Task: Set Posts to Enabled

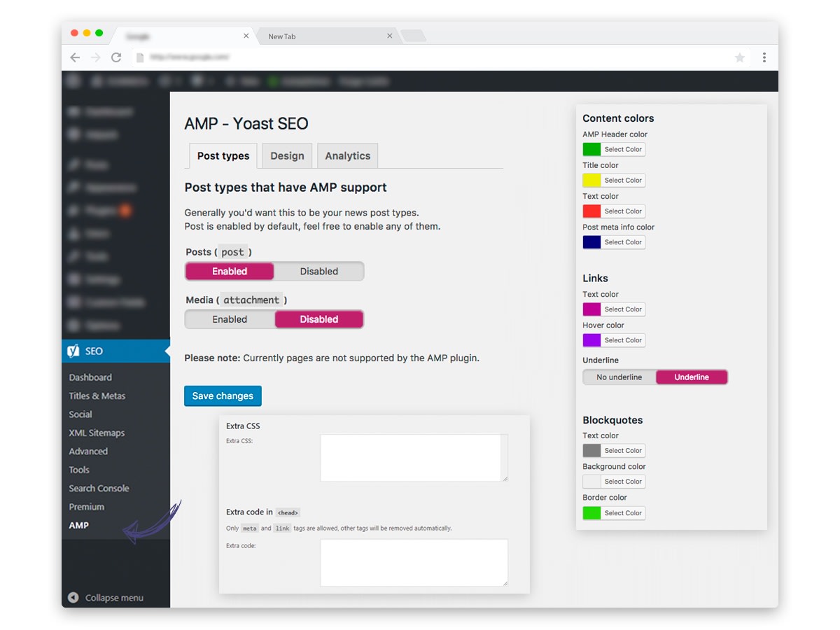Action: pyautogui.click(x=230, y=272)
